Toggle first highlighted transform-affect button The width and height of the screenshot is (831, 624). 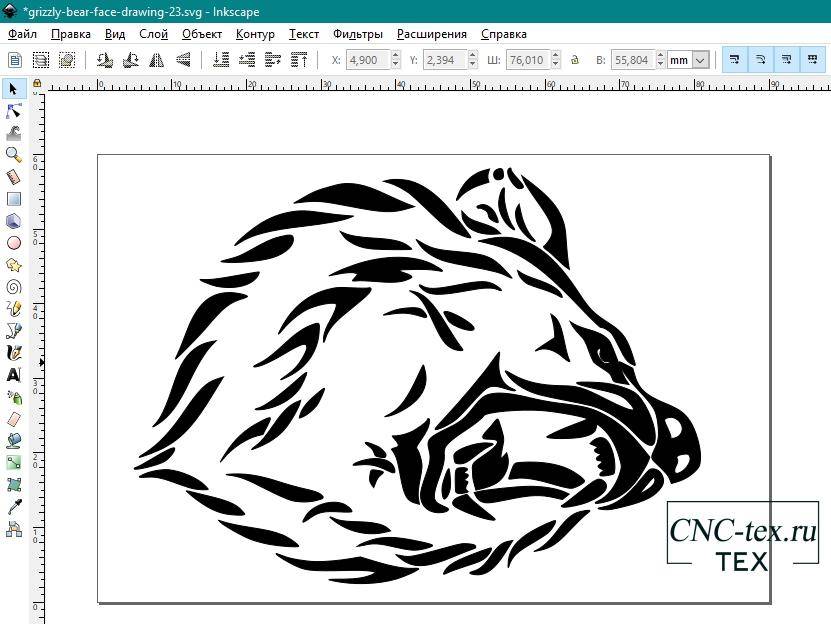[734, 60]
